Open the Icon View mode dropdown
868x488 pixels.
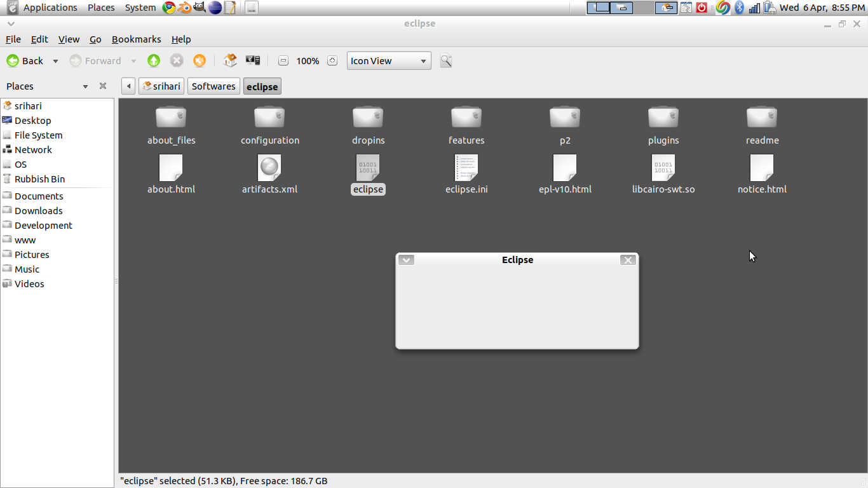point(389,61)
